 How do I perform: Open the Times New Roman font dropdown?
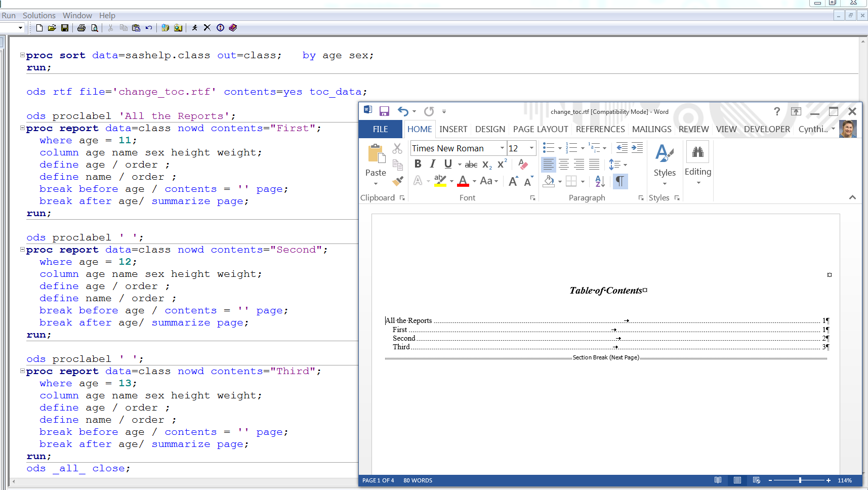502,148
